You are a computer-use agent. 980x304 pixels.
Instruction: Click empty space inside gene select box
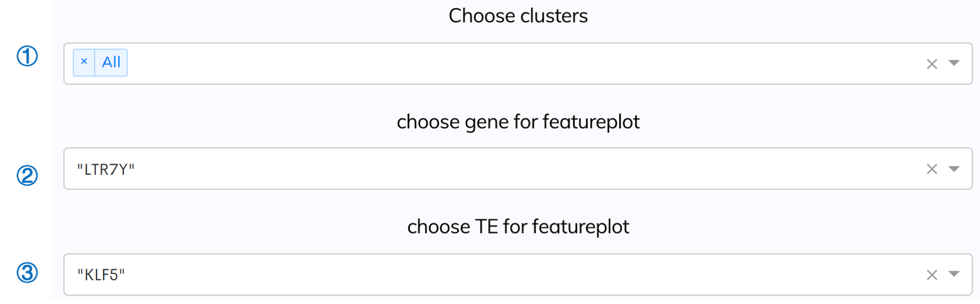pos(521,169)
